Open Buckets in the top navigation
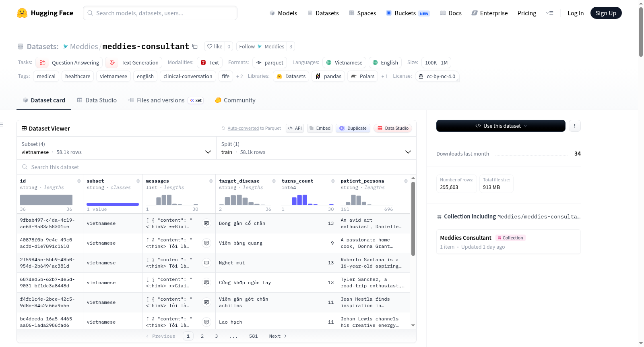 click(x=408, y=13)
